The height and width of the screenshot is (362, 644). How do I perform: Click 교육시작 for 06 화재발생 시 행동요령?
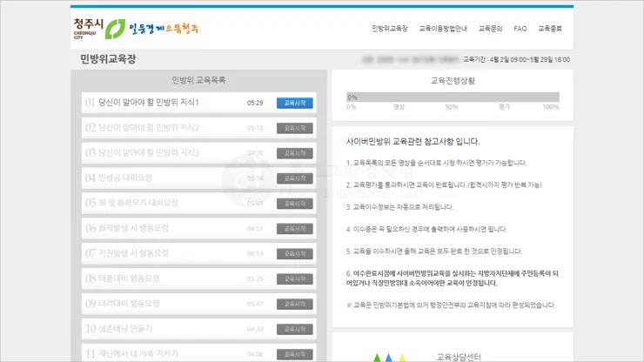coord(294,228)
